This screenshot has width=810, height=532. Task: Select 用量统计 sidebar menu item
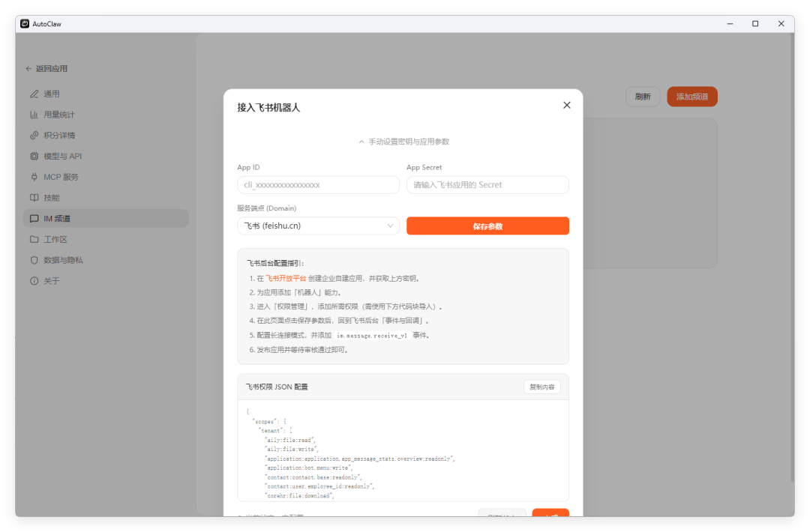tap(106, 115)
